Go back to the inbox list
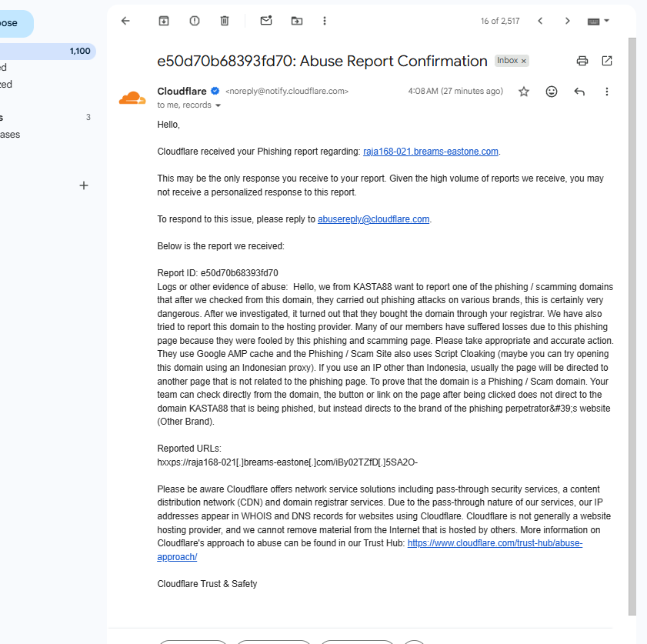Screen dimensions: 647x644 (125, 21)
